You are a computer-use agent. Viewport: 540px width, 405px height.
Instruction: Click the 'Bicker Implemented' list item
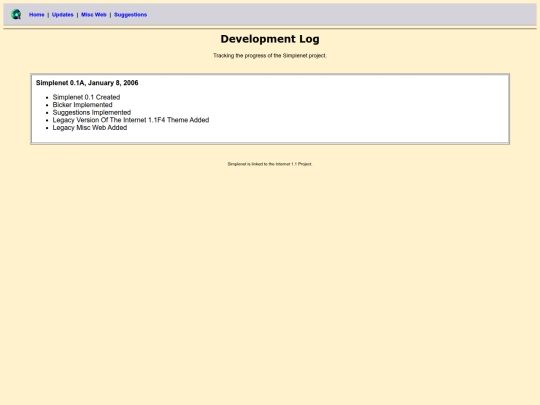coord(83,105)
